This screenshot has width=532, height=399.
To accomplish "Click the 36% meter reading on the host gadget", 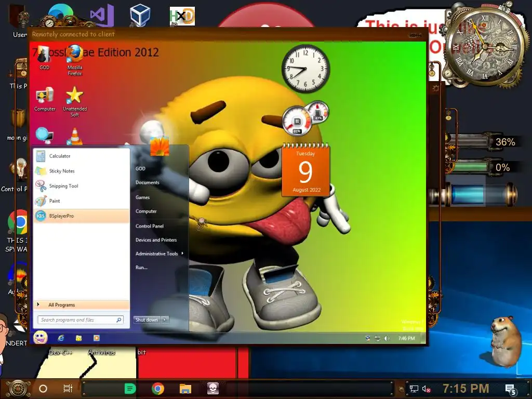I will [x=505, y=142].
